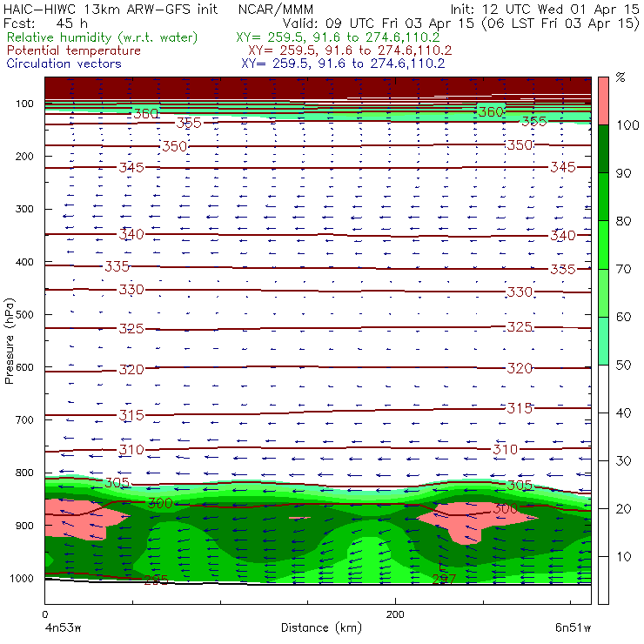Click the colorbar label '80'

click(623, 221)
